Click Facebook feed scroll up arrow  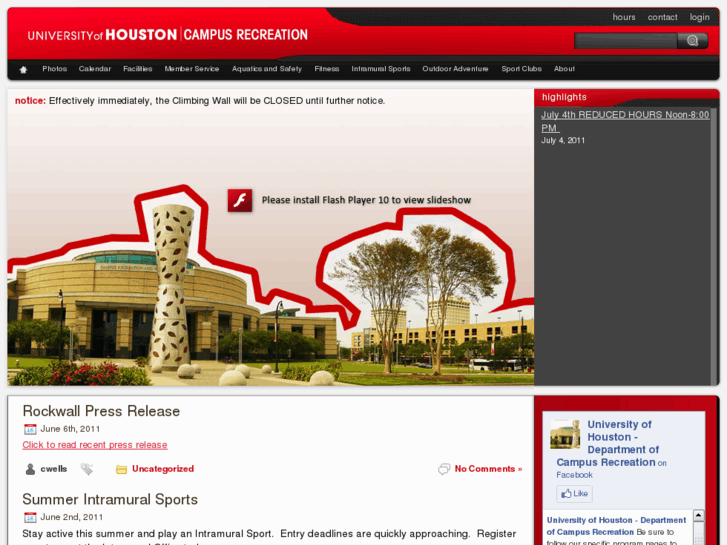pyautogui.click(x=698, y=515)
